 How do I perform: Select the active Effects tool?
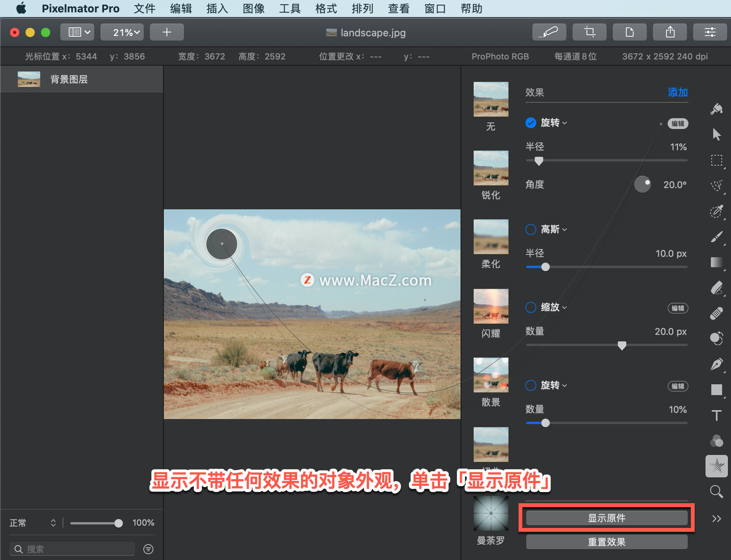(716, 466)
